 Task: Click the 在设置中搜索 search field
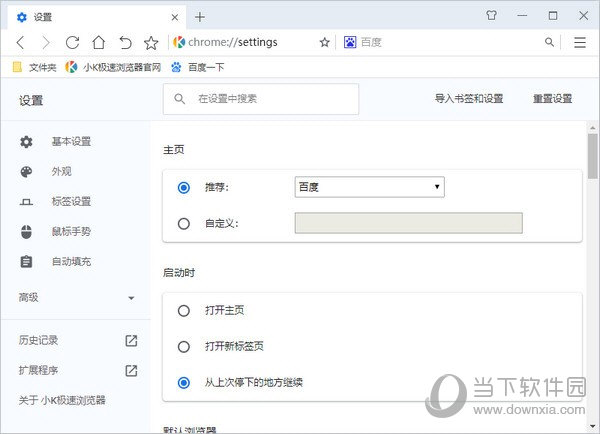pos(261,99)
